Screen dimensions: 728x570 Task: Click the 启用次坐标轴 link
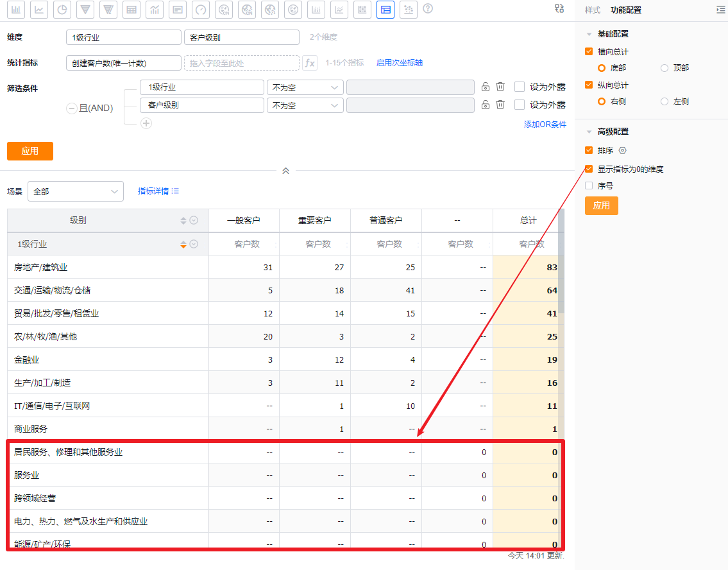(x=400, y=63)
